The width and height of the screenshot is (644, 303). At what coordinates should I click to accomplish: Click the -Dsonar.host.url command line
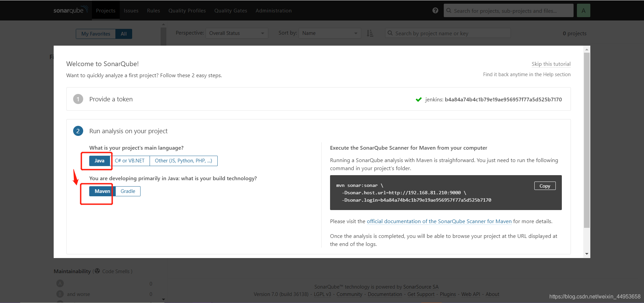(404, 193)
